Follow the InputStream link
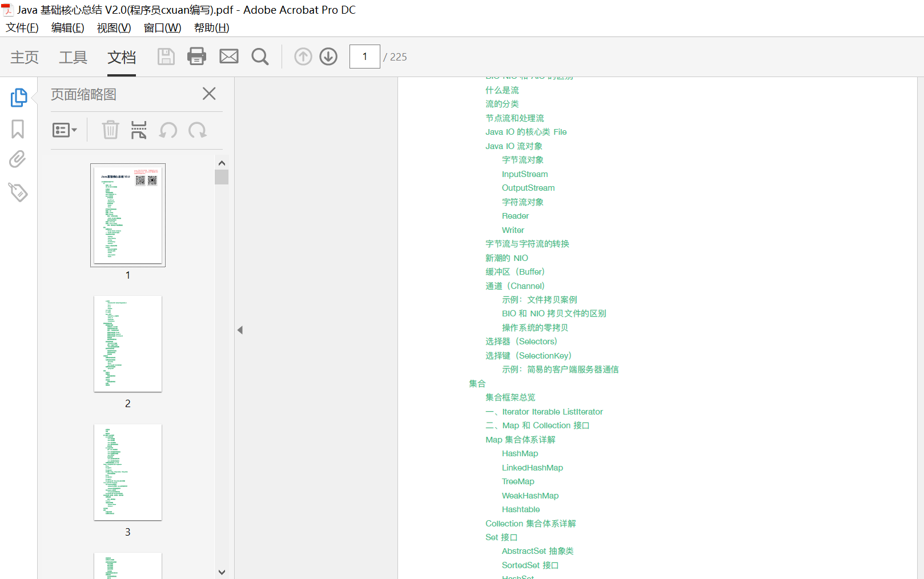Viewport: 924px width, 579px height. (525, 174)
